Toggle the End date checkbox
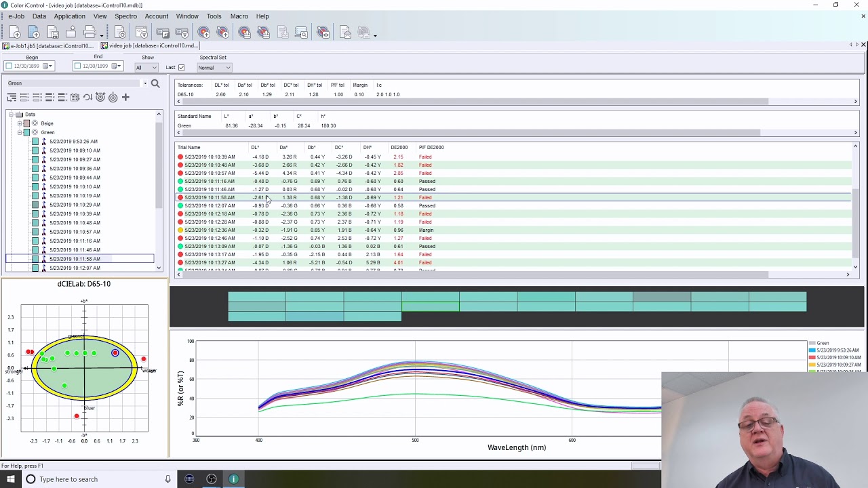 (x=77, y=66)
